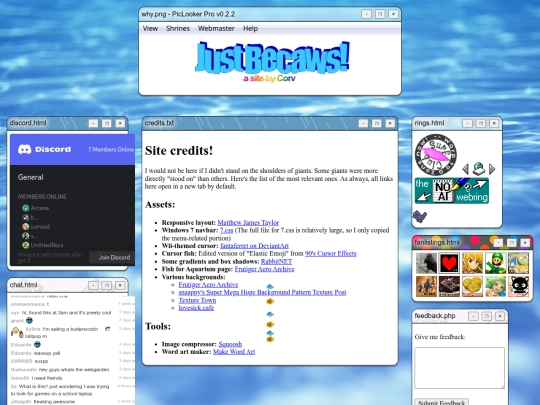Maximize the rings.html window

tap(481, 123)
